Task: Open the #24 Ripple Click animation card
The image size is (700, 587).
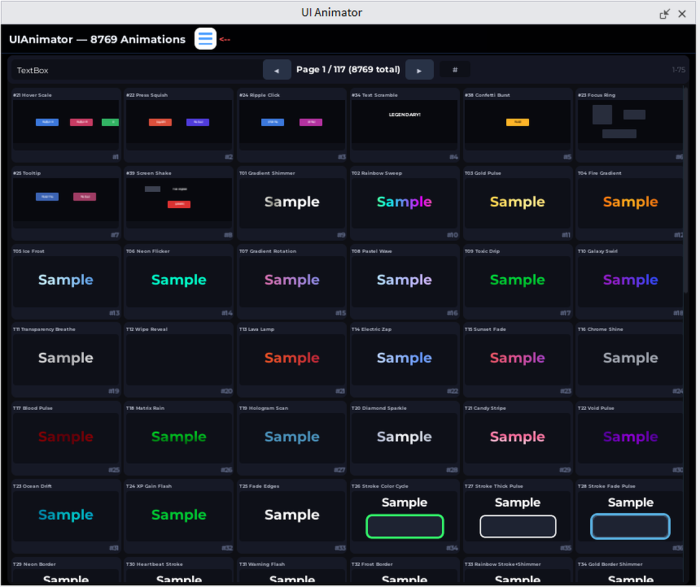Action: tap(292, 125)
